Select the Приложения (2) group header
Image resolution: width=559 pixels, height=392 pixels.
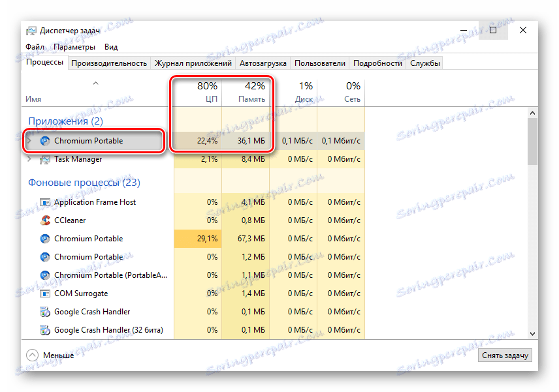pyautogui.click(x=65, y=121)
